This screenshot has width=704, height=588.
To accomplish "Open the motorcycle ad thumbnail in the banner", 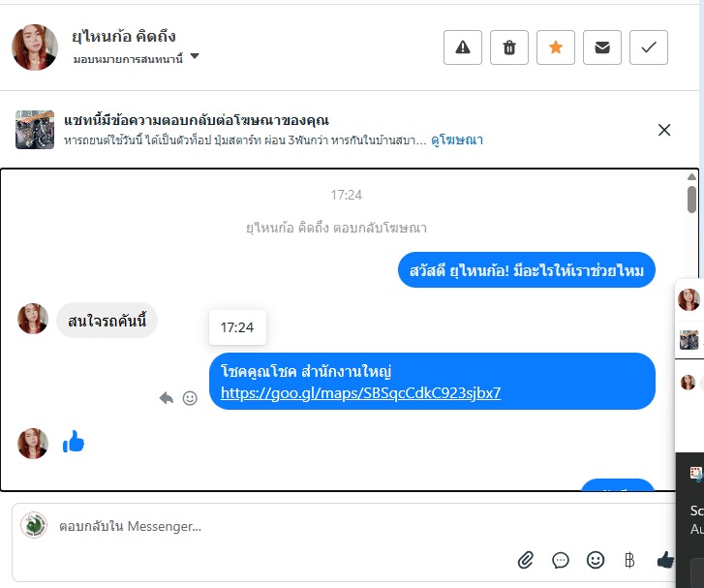I will click(x=35, y=130).
